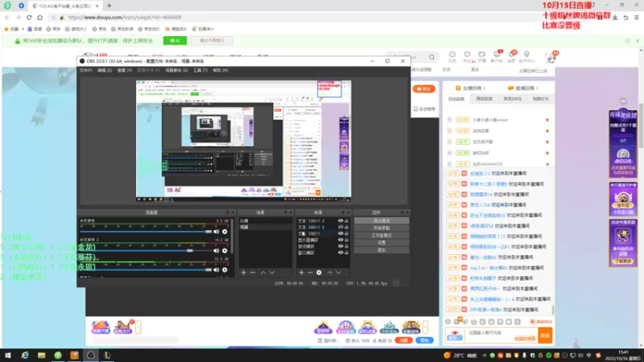Toggle the eye for 游戏捕获 source
This screenshot has width=644, height=362.
tap(341, 246)
